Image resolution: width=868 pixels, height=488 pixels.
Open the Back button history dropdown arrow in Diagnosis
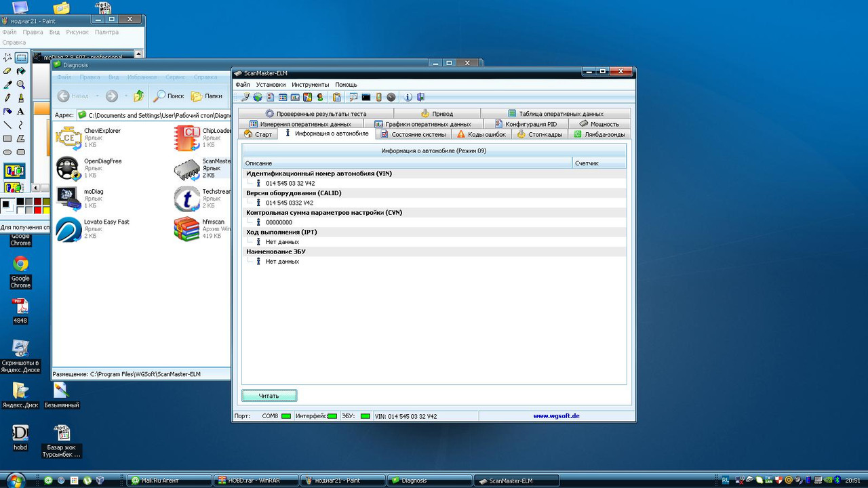click(x=97, y=96)
